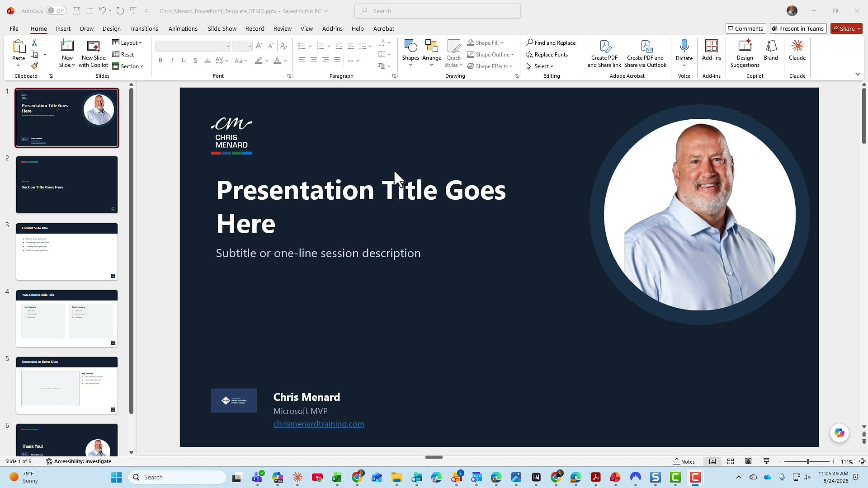Toggle Italic formatting

172,61
